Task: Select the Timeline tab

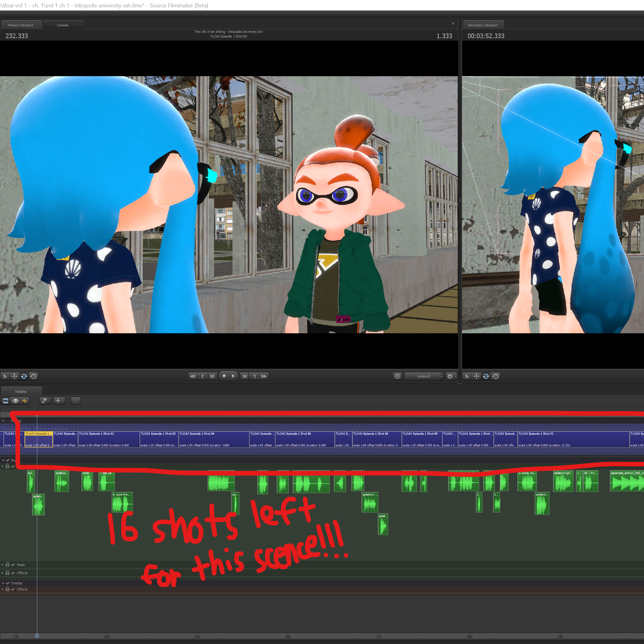Action: pos(21,391)
